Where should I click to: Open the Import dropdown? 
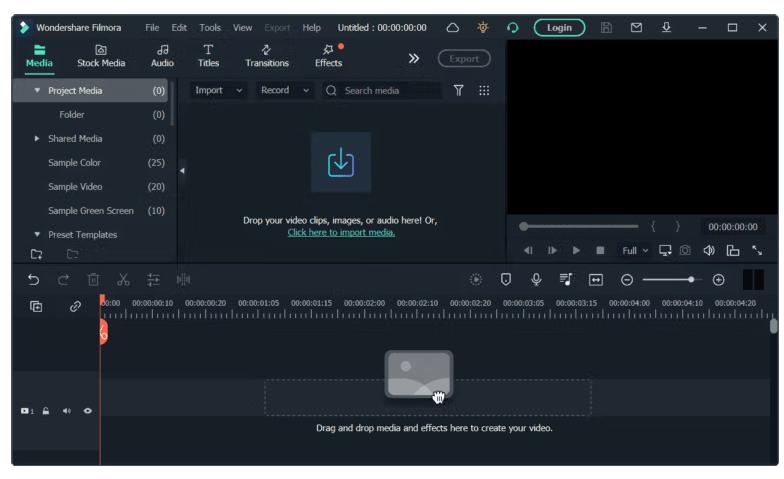click(x=218, y=90)
